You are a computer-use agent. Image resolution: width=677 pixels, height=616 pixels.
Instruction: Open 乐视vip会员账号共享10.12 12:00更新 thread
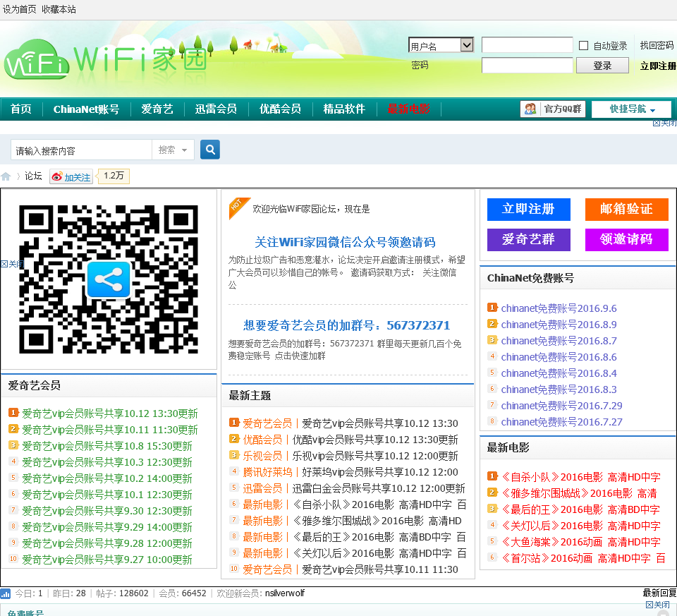(x=374, y=456)
